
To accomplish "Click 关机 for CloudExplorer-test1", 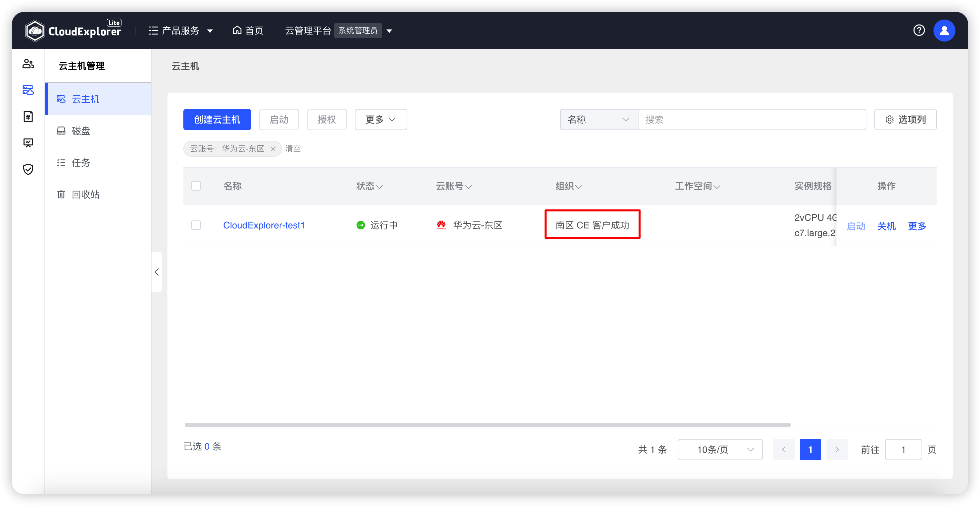I will click(886, 226).
